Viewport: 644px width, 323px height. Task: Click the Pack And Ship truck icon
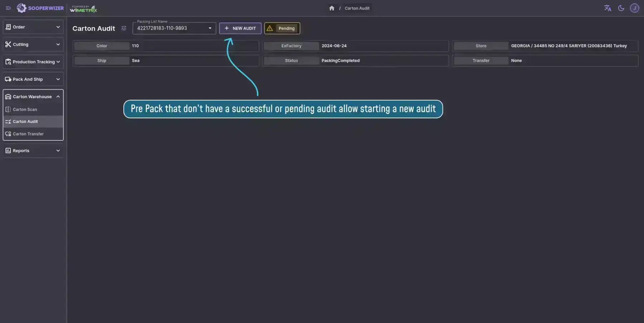(8, 79)
